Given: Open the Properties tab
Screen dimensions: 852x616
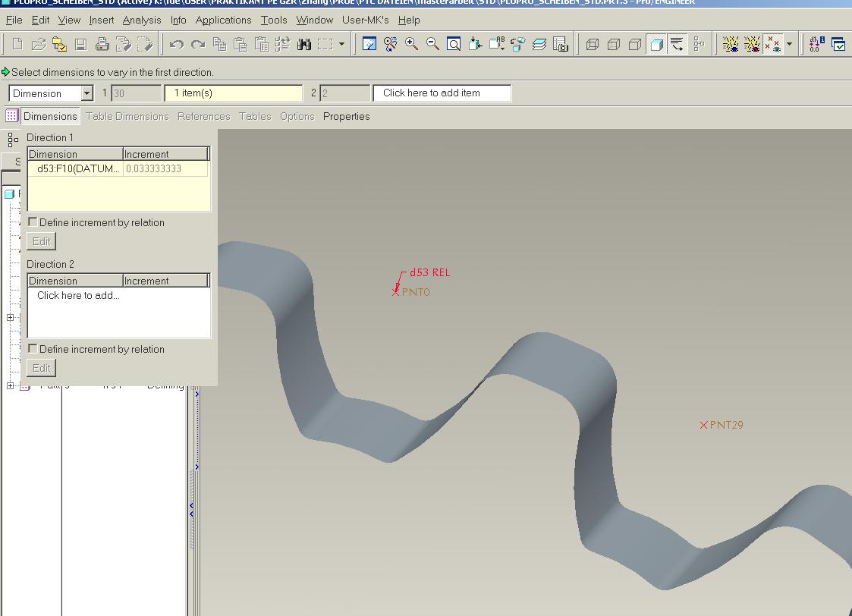Looking at the screenshot, I should point(346,116).
